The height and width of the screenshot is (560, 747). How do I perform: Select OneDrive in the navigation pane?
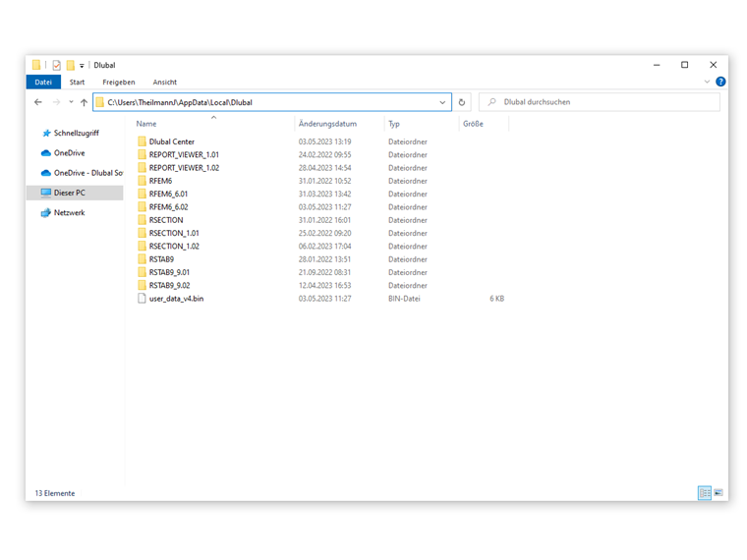click(69, 153)
